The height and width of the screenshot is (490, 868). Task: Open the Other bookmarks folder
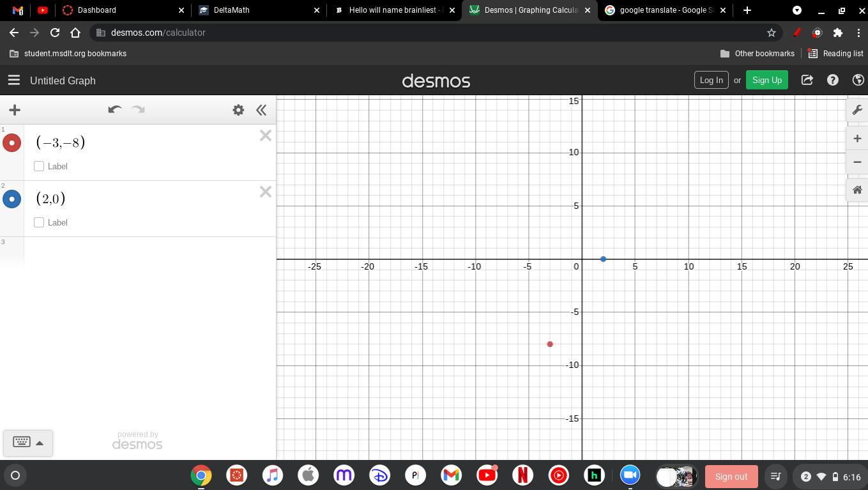[x=758, y=54]
